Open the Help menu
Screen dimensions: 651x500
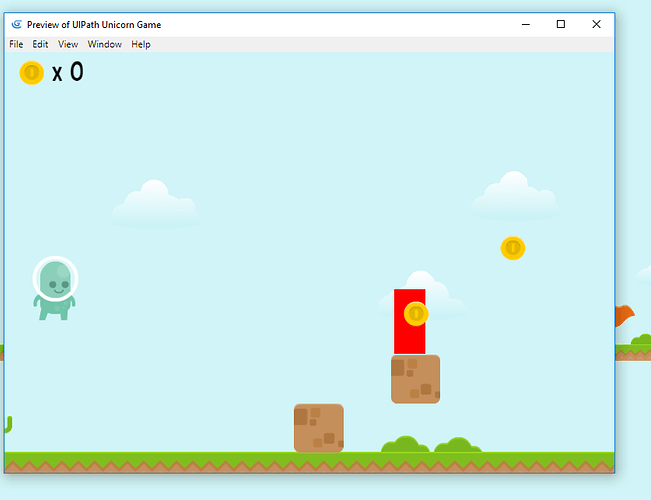point(141,44)
